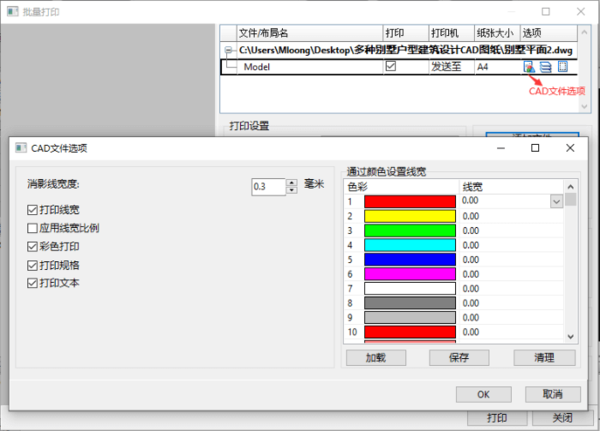
Task: Click the 批量打印 window title icon
Action: pos(12,12)
